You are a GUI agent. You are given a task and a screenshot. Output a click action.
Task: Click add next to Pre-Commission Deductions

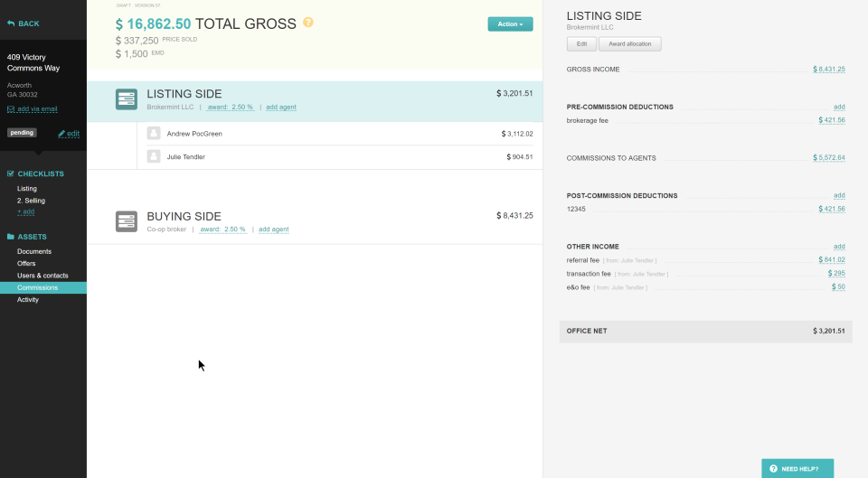click(839, 107)
